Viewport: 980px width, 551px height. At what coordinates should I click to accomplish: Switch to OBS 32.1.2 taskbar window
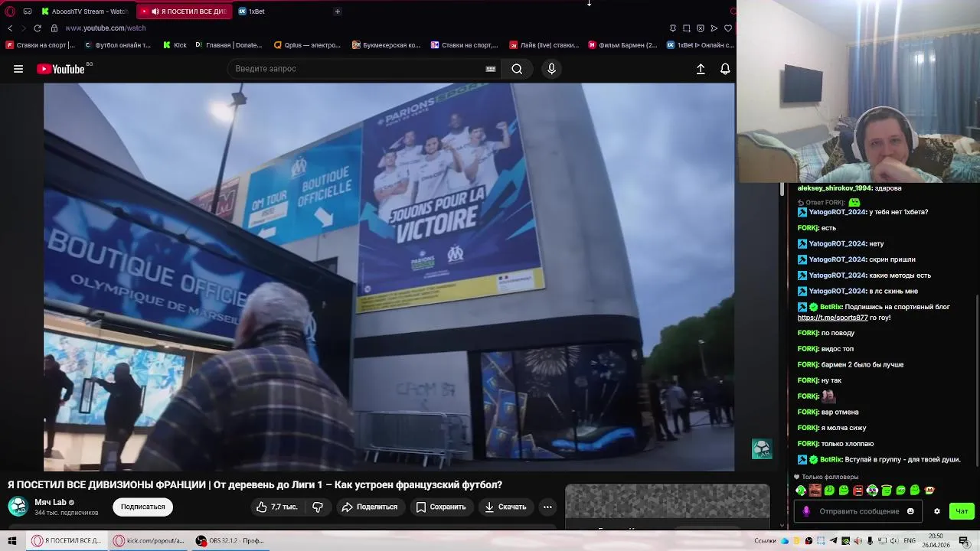(x=230, y=540)
